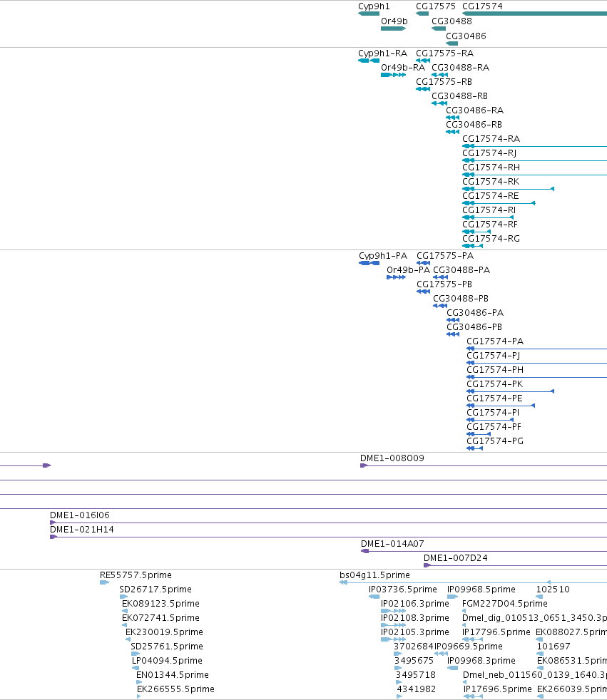
Task: Click transcript label CG17575-RB
Action: click(x=444, y=82)
